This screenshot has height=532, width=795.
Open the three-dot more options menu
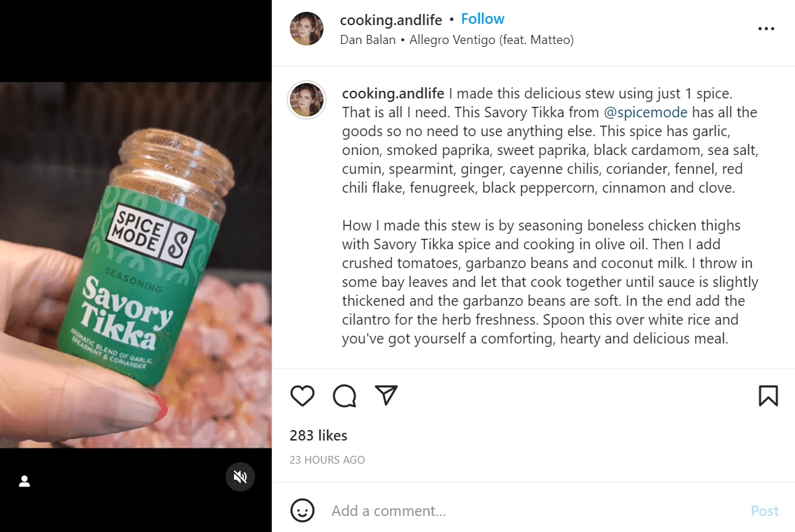point(766,29)
